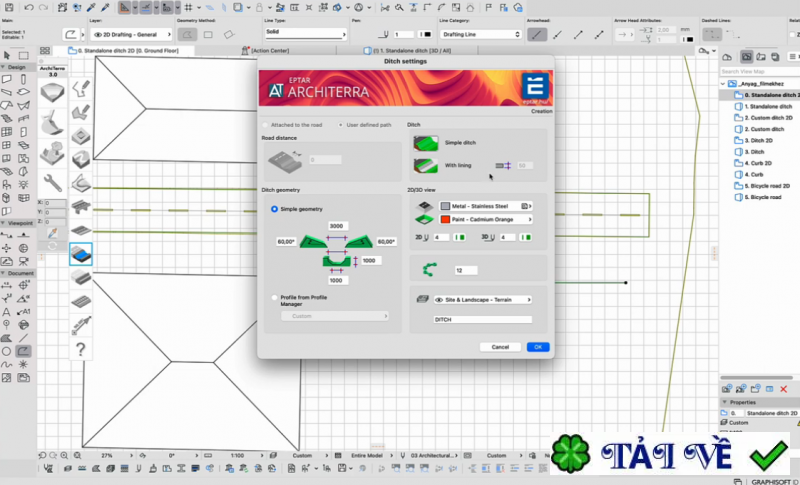The image size is (800, 485).
Task: Select the Attached to the road option
Action: point(265,125)
